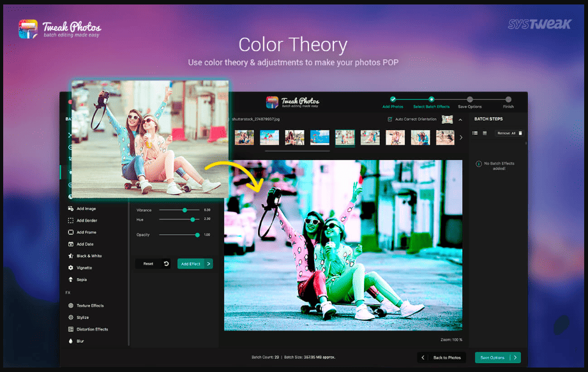Click the Batch Size: 357.05 MB text
This screenshot has height=372, width=588.
(x=310, y=357)
